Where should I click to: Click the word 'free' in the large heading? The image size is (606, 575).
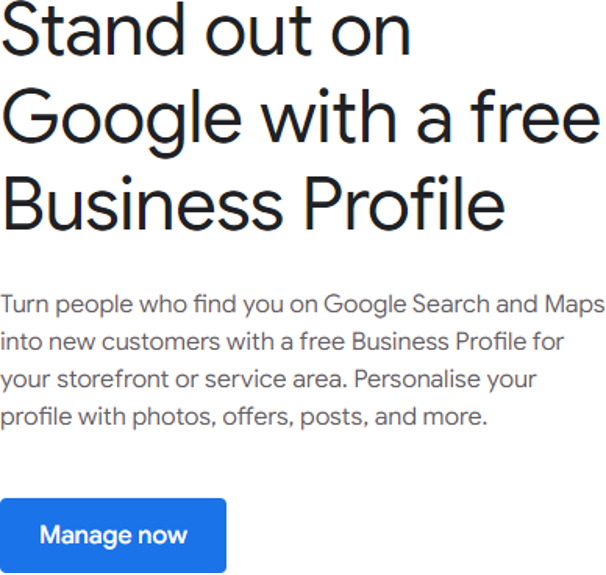tap(535, 117)
